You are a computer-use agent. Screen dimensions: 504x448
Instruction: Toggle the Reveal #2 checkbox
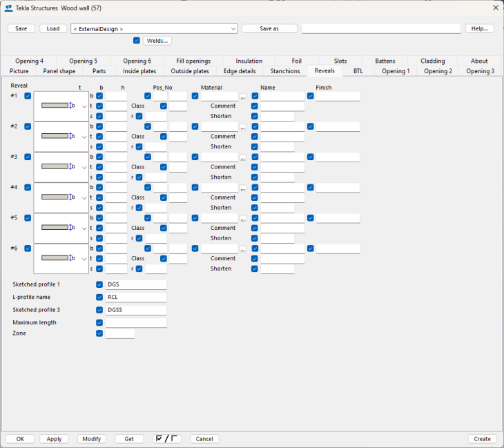[28, 126]
